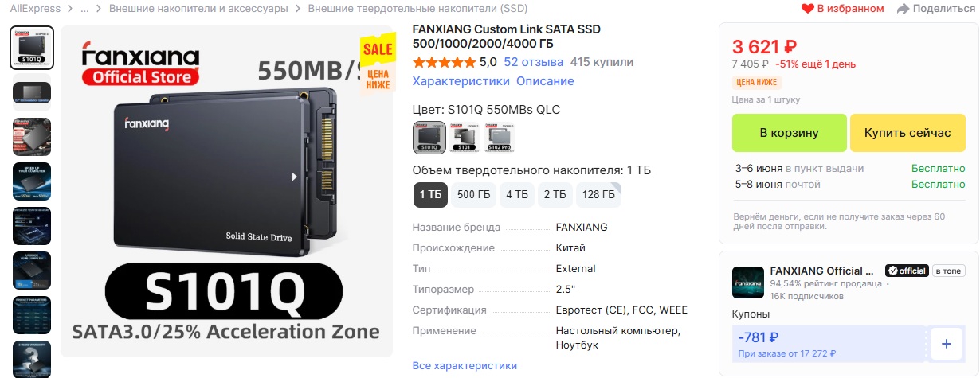
Task: Select the 4 ТБ capacity option
Action: (517, 194)
